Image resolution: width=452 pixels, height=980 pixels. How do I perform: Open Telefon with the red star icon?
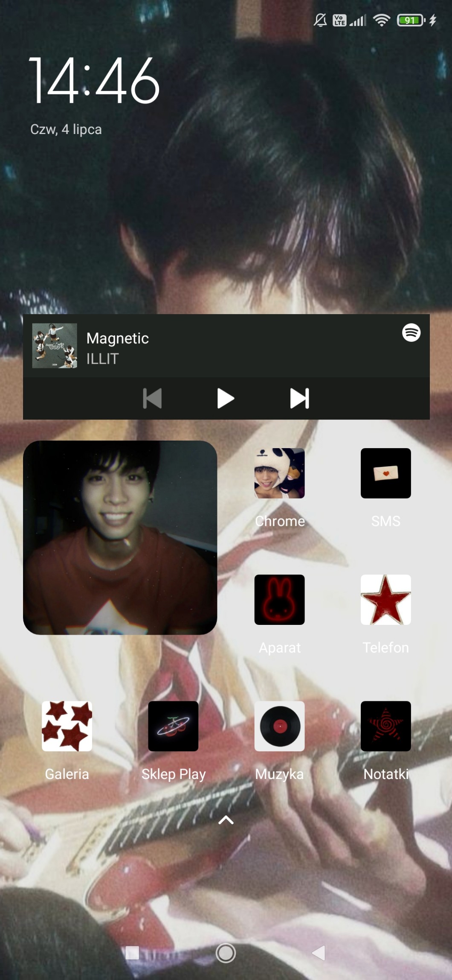click(x=385, y=599)
